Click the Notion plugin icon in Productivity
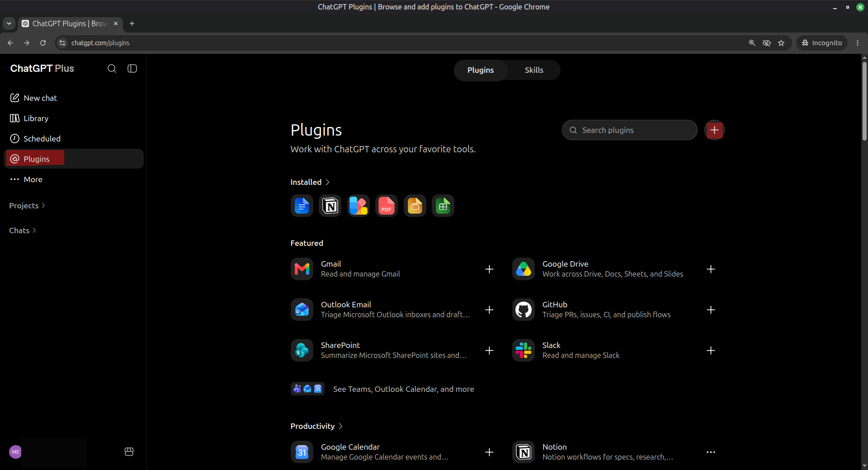This screenshot has height=470, width=868. coord(524,452)
